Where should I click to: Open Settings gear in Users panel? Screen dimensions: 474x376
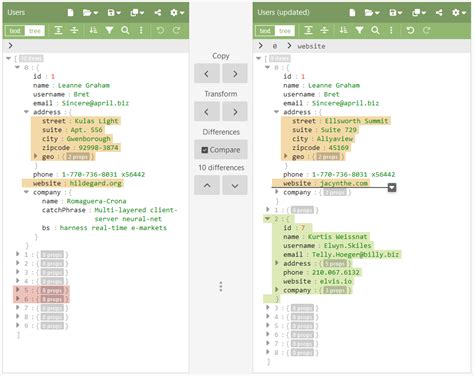click(x=177, y=13)
